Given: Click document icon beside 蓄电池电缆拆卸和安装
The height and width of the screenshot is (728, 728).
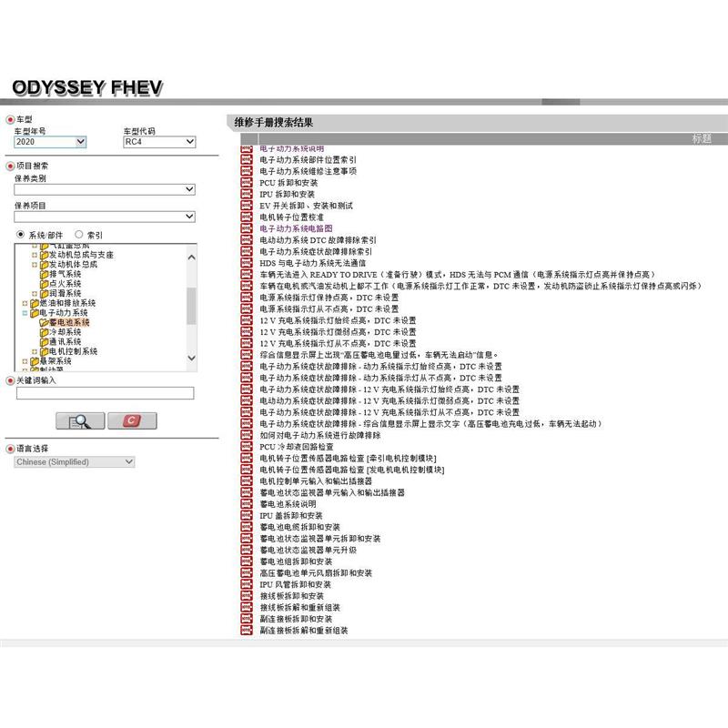Looking at the screenshot, I should [247, 527].
